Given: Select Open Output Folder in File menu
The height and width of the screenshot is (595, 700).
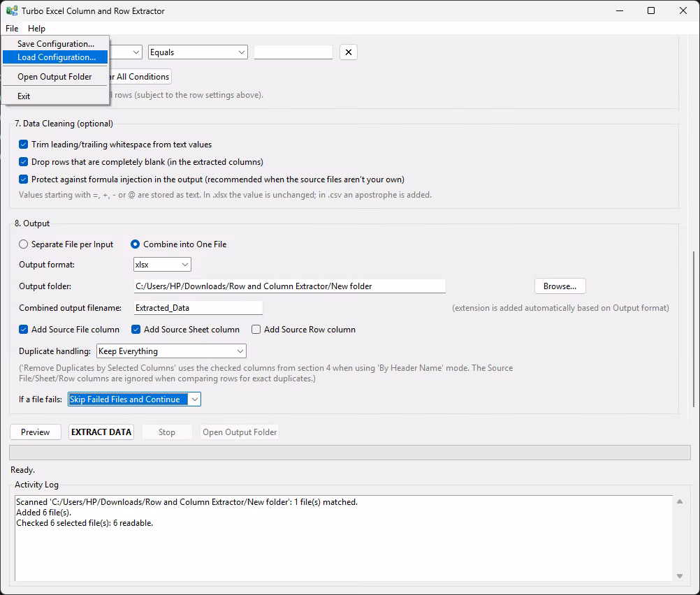Looking at the screenshot, I should tap(55, 77).
